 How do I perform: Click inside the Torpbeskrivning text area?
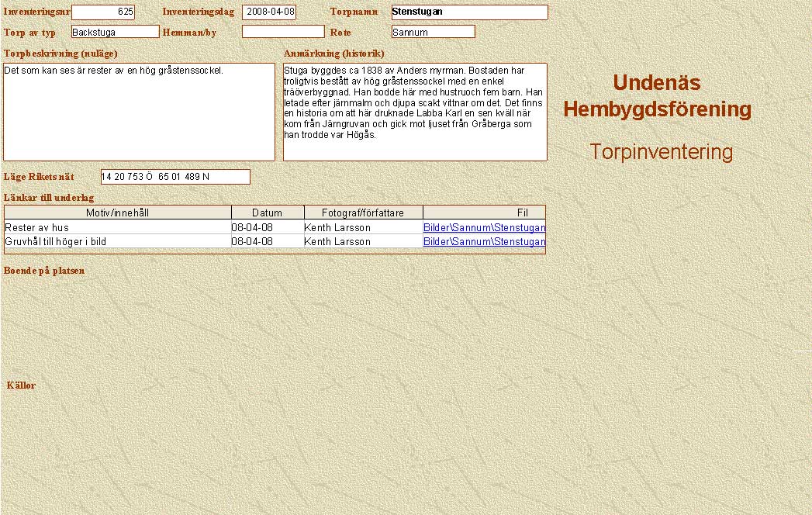(x=140, y=112)
